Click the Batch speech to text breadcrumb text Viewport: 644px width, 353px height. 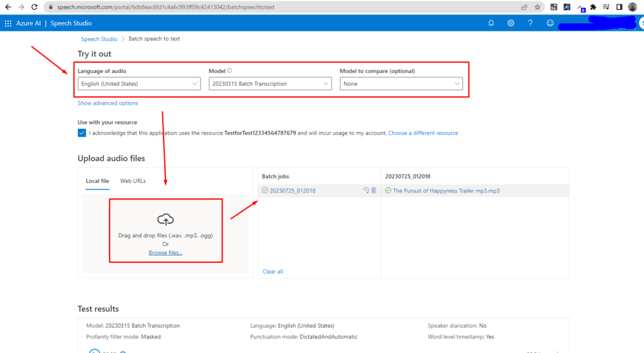[x=154, y=38]
